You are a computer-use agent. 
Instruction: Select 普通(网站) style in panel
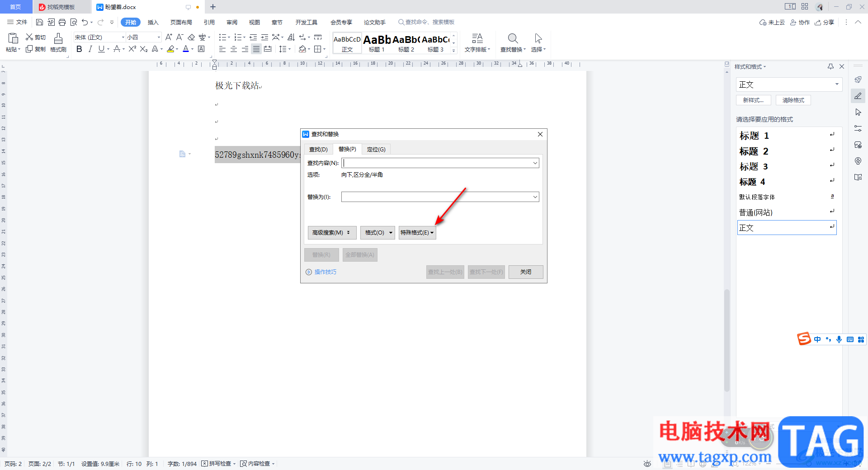tap(787, 212)
